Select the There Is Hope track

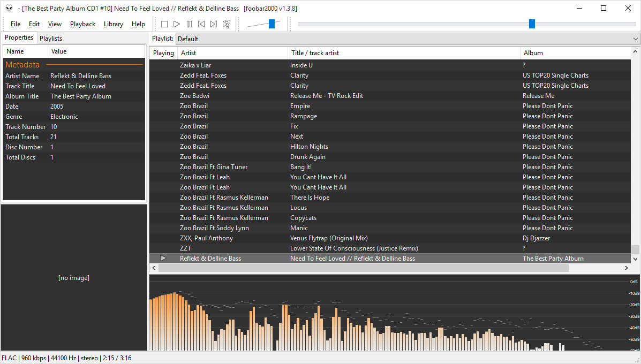click(x=390, y=198)
